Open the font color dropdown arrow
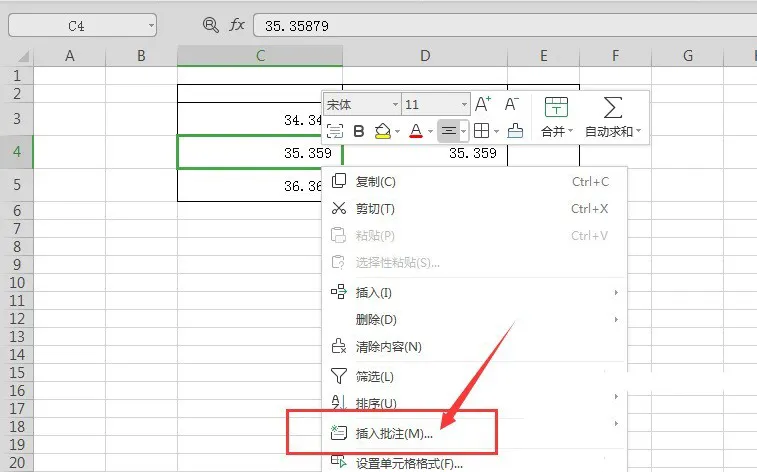757x472 pixels. coord(430,131)
